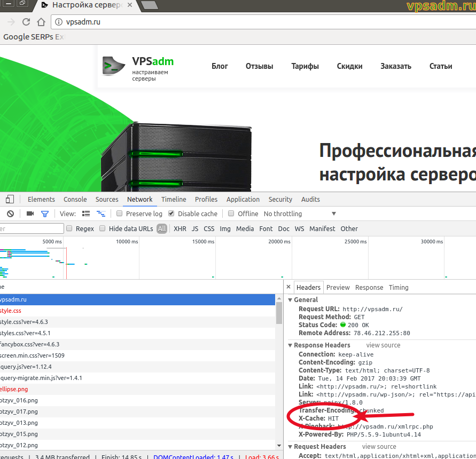The image size is (476, 459).
Task: Show the Timing detail tab
Action: pyautogui.click(x=399, y=287)
